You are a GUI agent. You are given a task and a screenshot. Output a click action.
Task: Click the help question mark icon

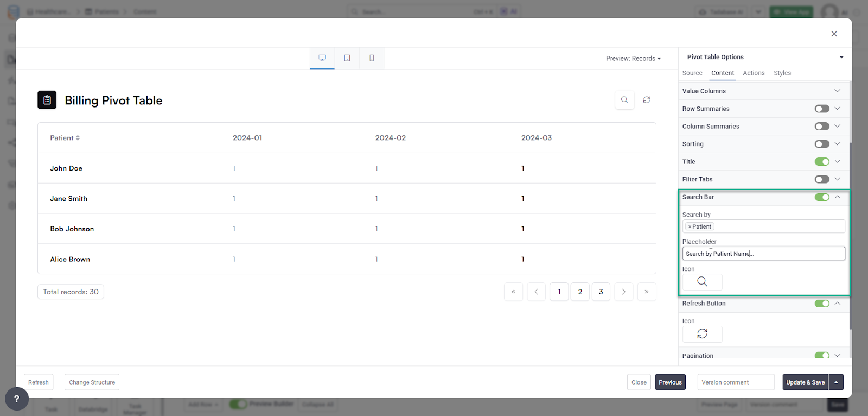click(x=17, y=399)
